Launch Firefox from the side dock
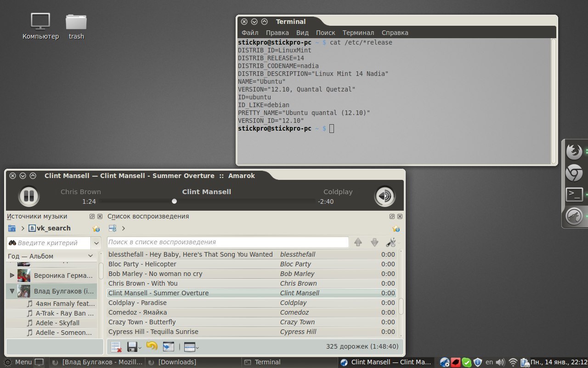This screenshot has width=588, height=368. 574,151
